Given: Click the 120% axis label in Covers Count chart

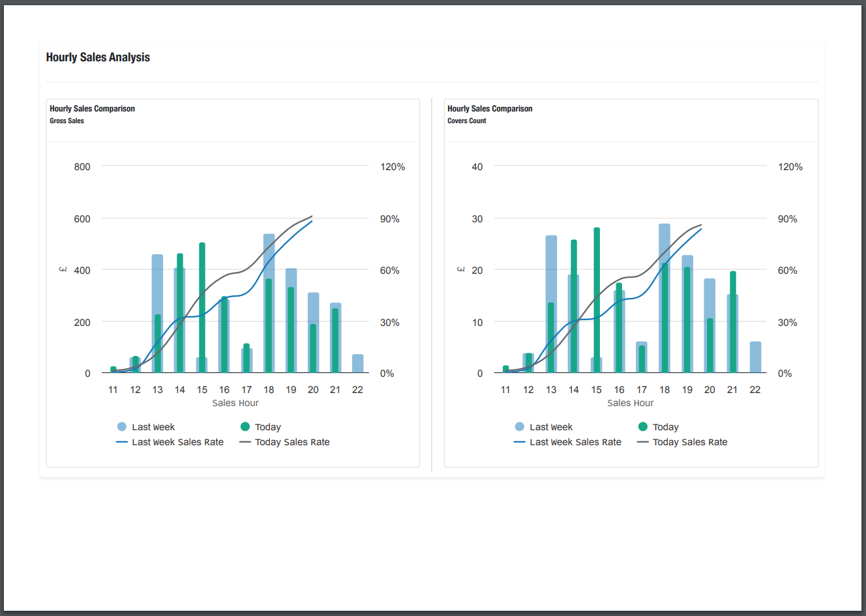Looking at the screenshot, I should pyautogui.click(x=790, y=167).
